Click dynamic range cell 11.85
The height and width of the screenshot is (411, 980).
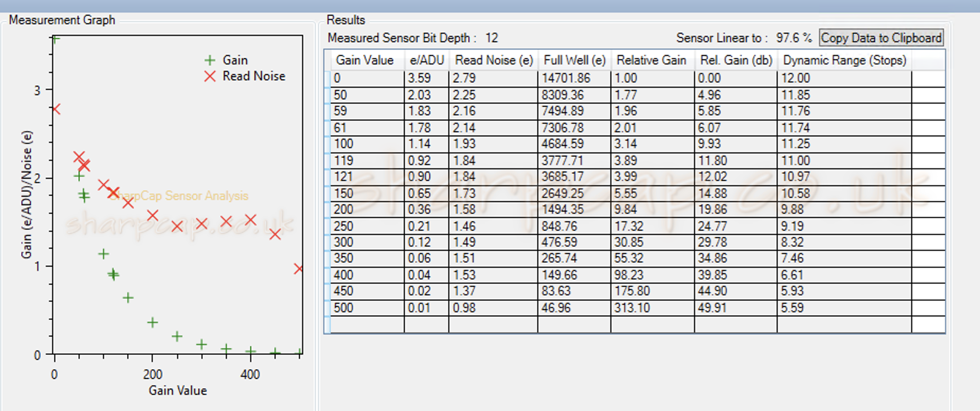(x=844, y=95)
